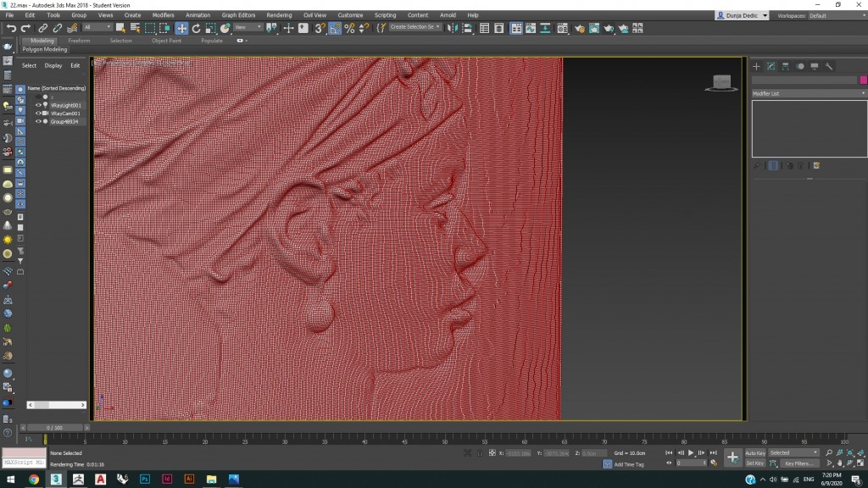Open the reference coordinate View dropdown
868x488 pixels.
pyautogui.click(x=248, y=27)
